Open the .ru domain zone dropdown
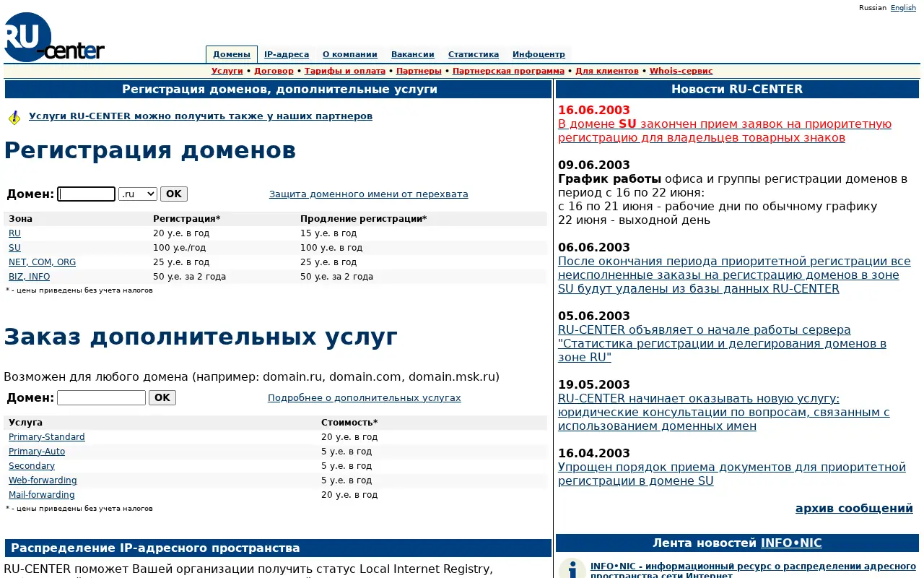This screenshot has height=578, width=924. click(x=137, y=194)
